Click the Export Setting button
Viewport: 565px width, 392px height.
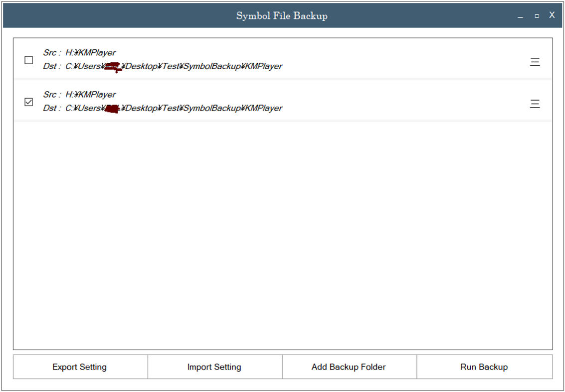pyautogui.click(x=80, y=367)
